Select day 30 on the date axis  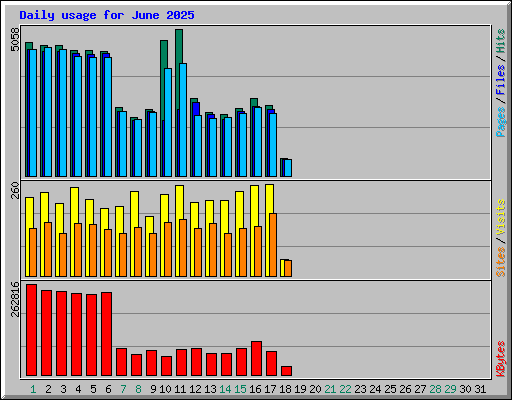pyautogui.click(x=465, y=389)
